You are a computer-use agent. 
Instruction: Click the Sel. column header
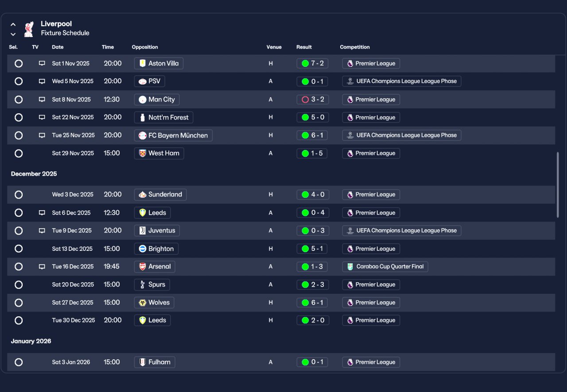pos(13,47)
